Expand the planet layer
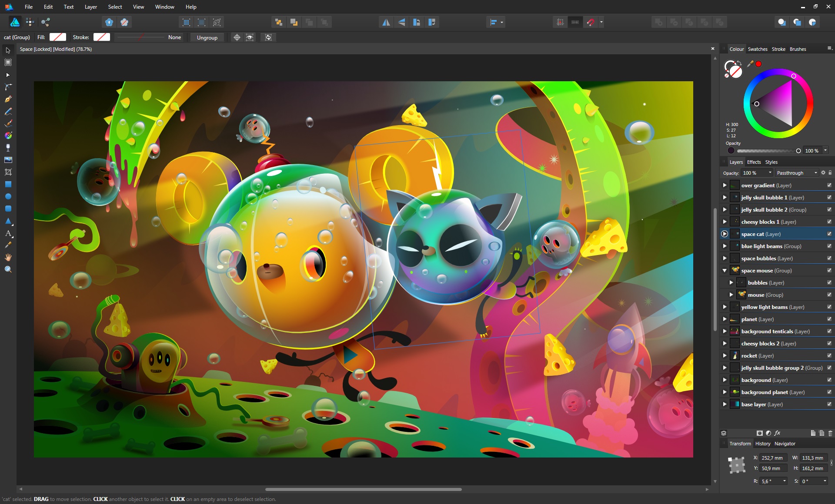 pos(725,319)
